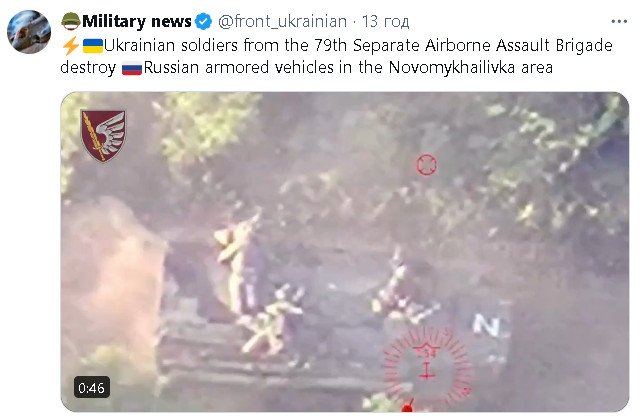This screenshot has width=644, height=418.
Task: Click the small red crosshair circle
Action: click(426, 165)
